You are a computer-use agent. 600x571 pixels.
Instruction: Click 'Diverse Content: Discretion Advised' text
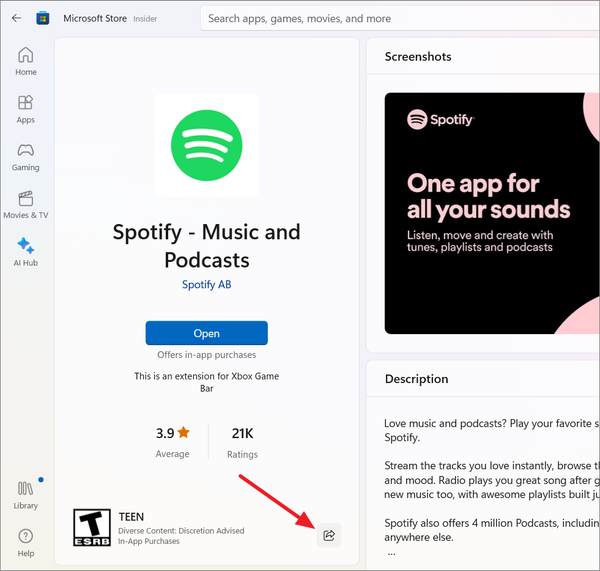pos(181,531)
